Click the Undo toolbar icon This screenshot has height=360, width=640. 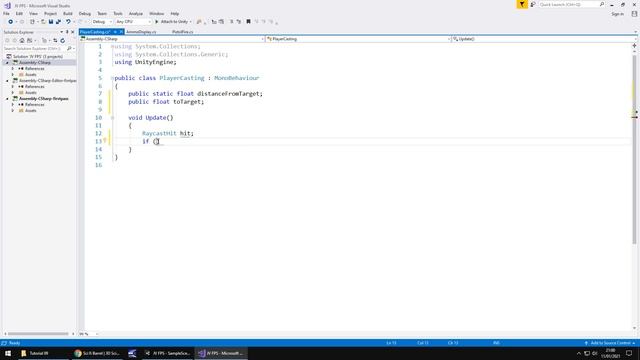point(68,22)
